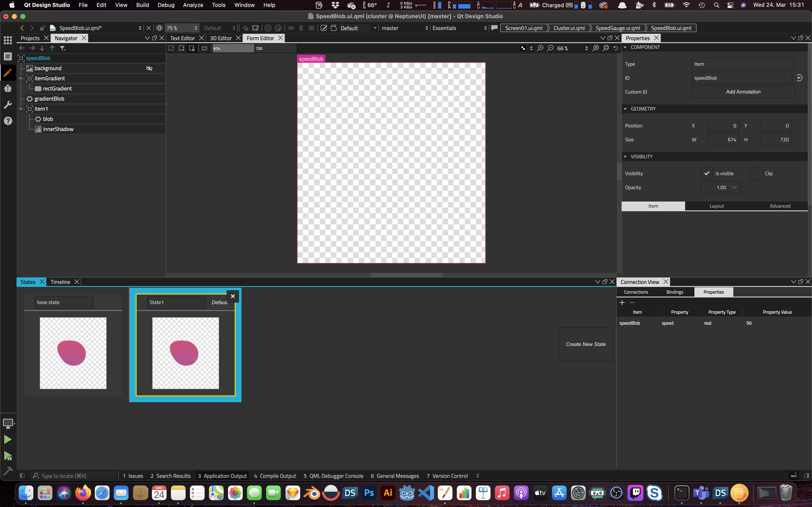The width and height of the screenshot is (812, 507).
Task: Open the Help mode question icon
Action: tap(8, 121)
